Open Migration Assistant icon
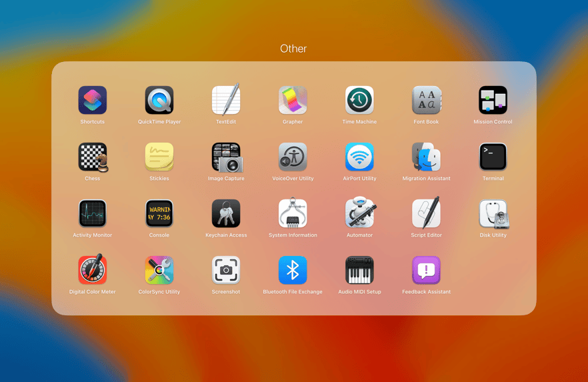Screen dimensions: 588x382 426,157
